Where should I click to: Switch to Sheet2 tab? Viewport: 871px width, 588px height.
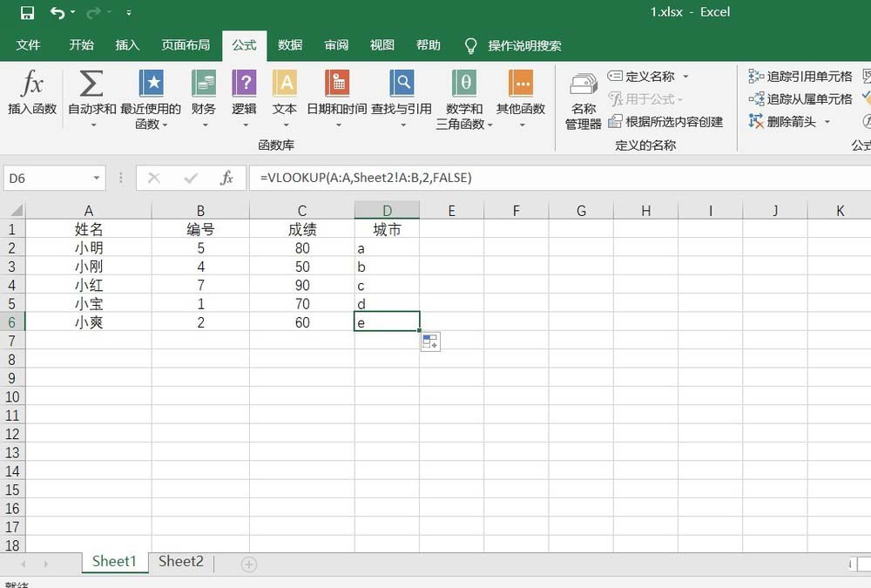coord(181,561)
